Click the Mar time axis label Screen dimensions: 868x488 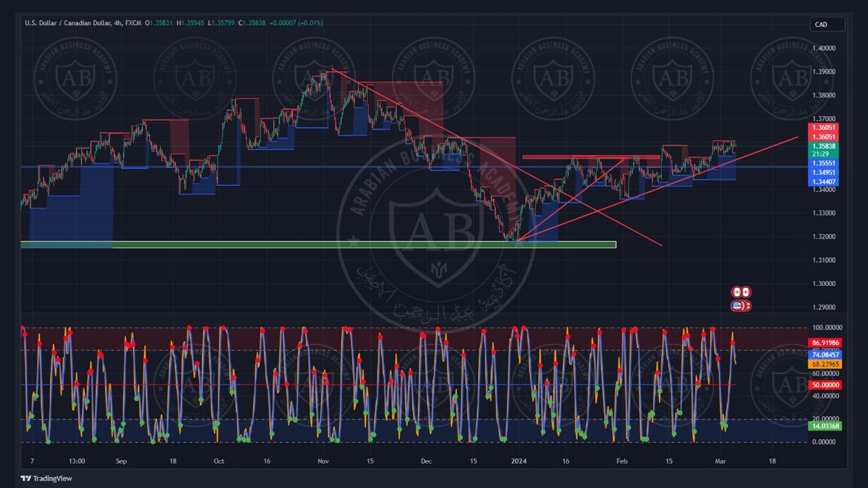tap(720, 461)
